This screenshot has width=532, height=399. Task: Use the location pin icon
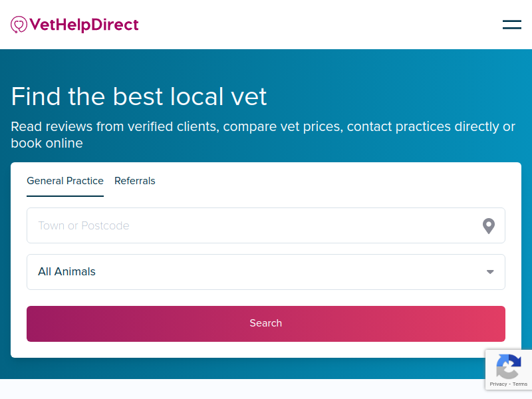point(489,225)
